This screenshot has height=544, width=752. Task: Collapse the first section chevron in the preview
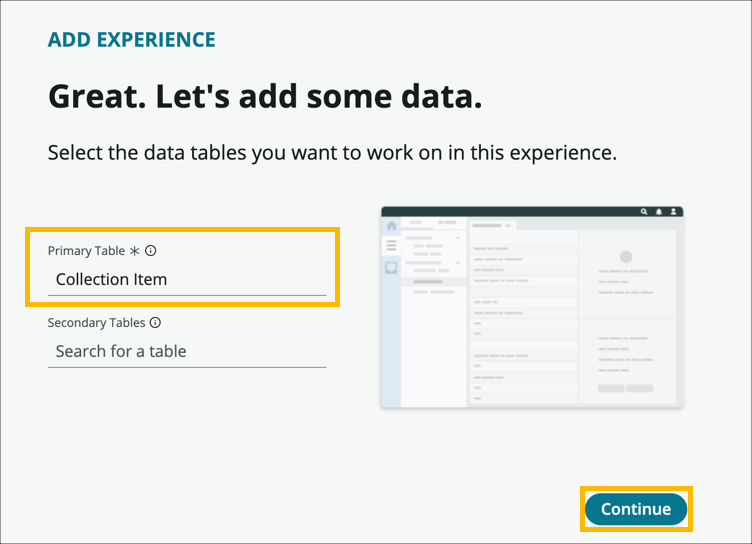(x=457, y=238)
